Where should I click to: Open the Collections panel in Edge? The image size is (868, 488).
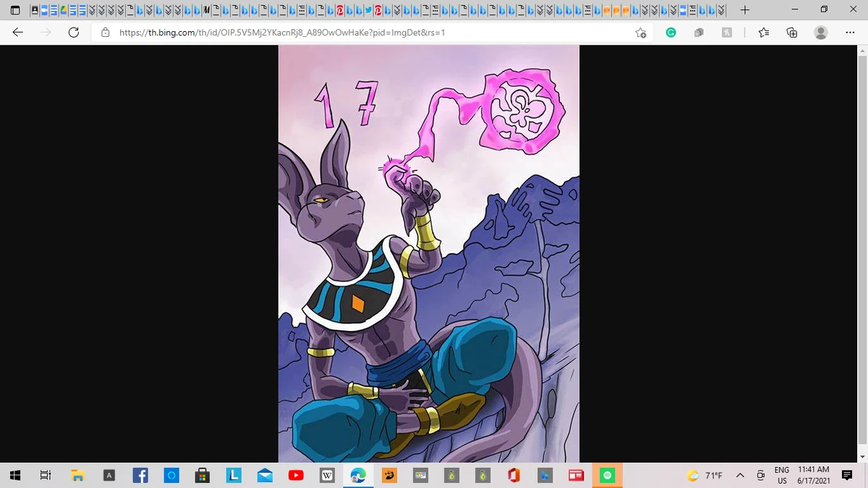pos(791,33)
